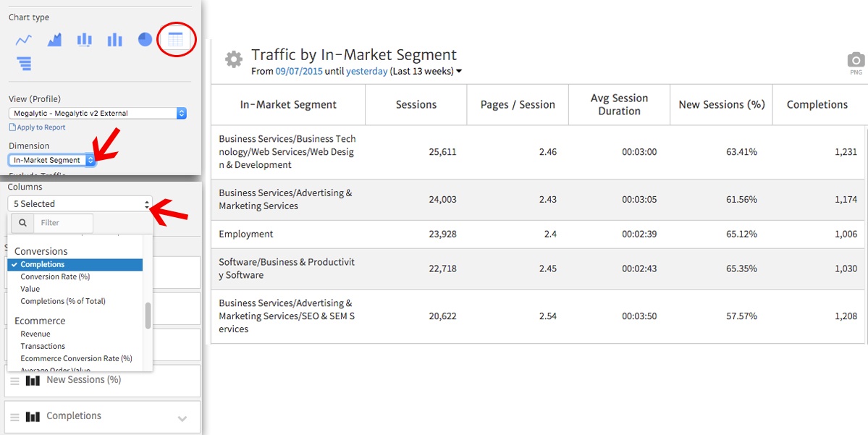Select the table chart type icon
The image size is (868, 435).
pyautogui.click(x=175, y=40)
